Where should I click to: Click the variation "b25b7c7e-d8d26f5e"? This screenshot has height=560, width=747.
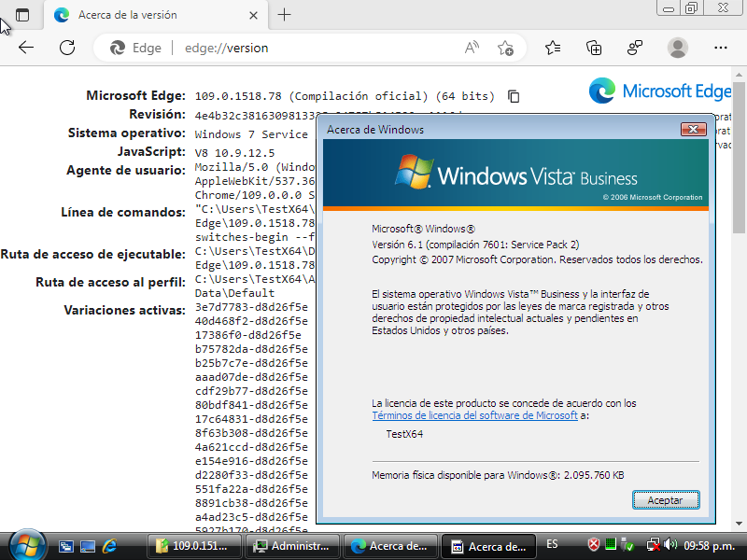[251, 363]
